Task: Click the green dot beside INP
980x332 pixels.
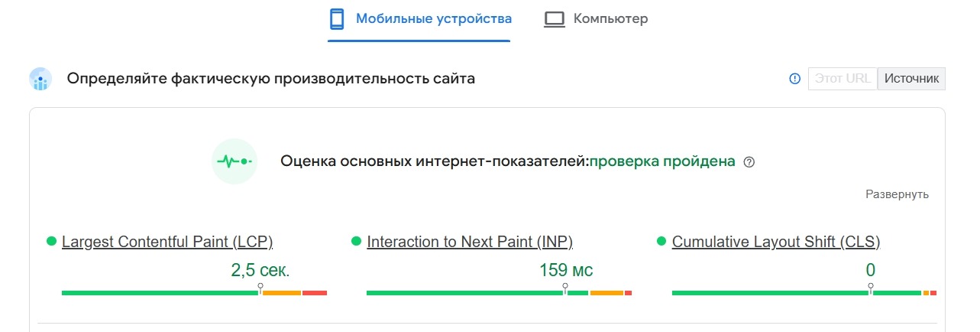Action: point(356,242)
